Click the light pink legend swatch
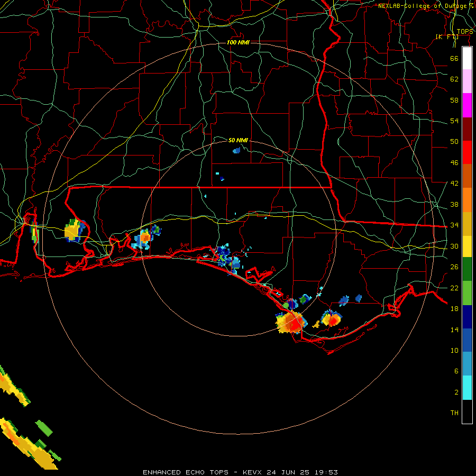Image resolution: width=476 pixels, height=476 pixels. click(x=467, y=81)
